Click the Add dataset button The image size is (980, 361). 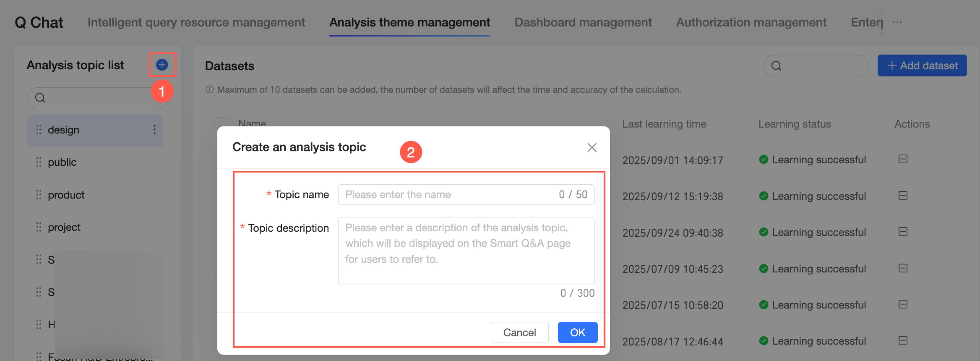(922, 65)
